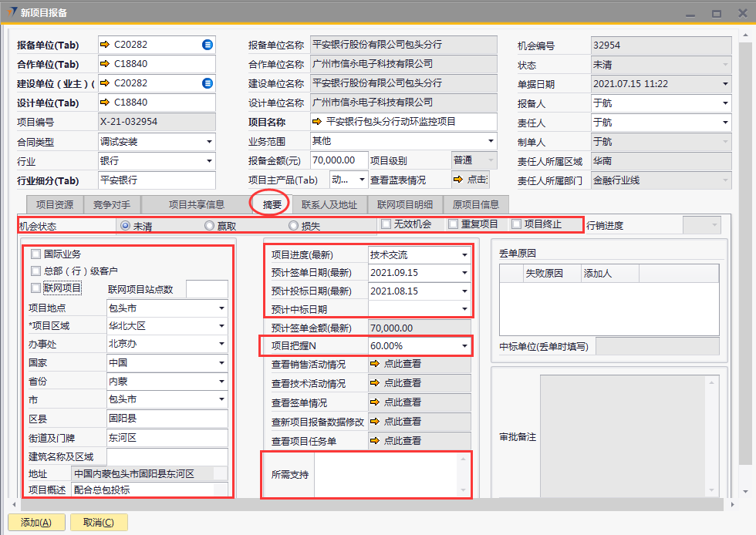Image resolution: width=756 pixels, height=535 pixels.
Task: Expand the 项目进度(最新) dropdown
Action: (464, 255)
